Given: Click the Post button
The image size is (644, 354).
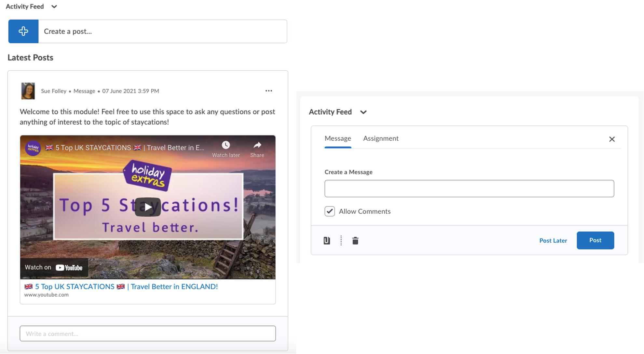Looking at the screenshot, I should point(595,240).
